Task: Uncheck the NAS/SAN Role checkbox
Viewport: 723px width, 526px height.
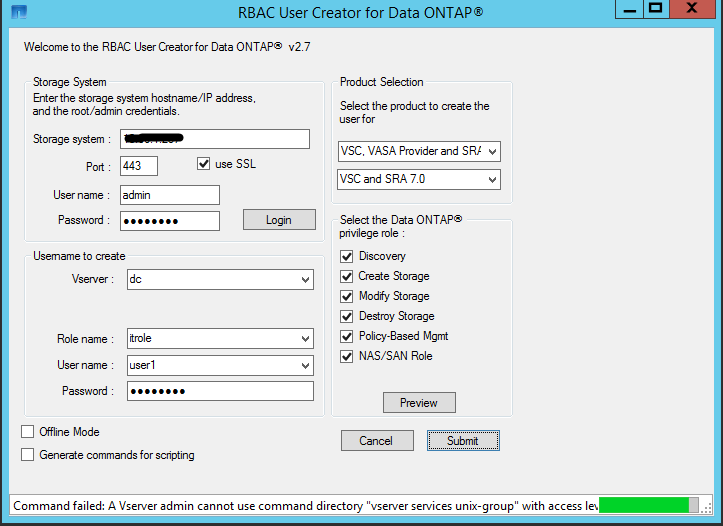Action: tap(347, 356)
